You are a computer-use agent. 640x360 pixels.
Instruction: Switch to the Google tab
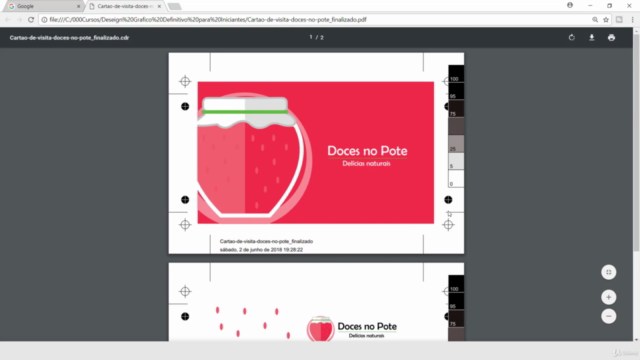click(43, 6)
